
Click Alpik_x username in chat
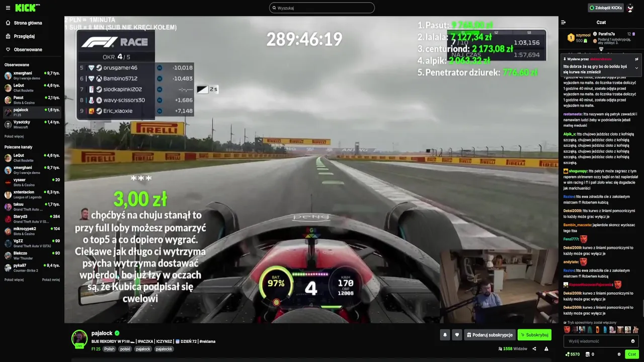click(x=569, y=134)
